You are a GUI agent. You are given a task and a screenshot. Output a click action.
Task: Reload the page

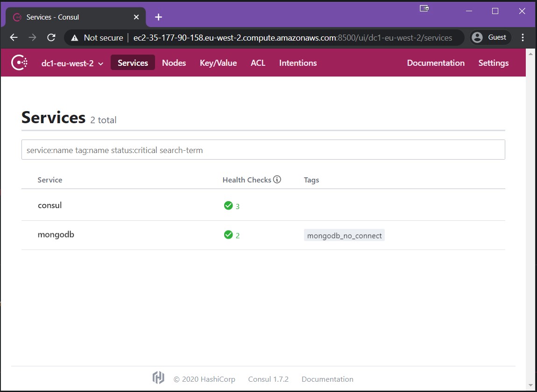pyautogui.click(x=51, y=37)
